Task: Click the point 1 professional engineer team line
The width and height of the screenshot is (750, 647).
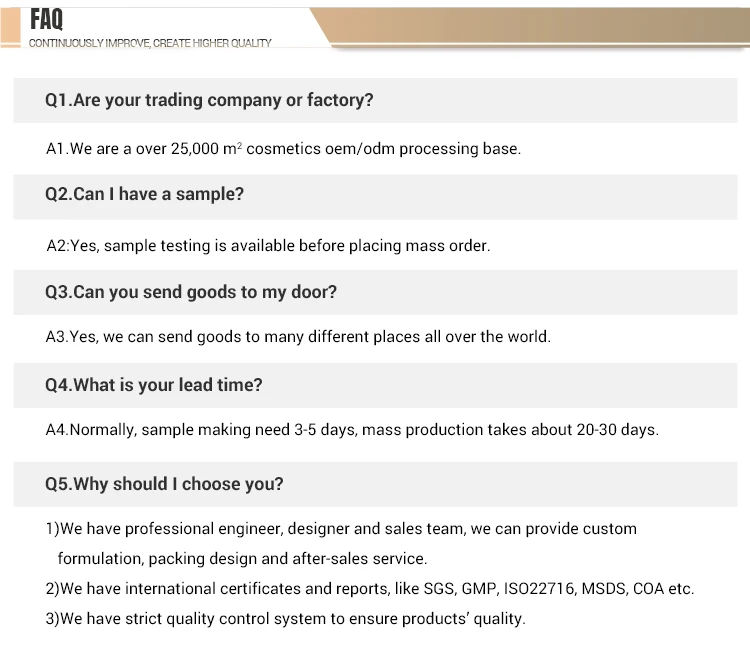Action: point(341,529)
